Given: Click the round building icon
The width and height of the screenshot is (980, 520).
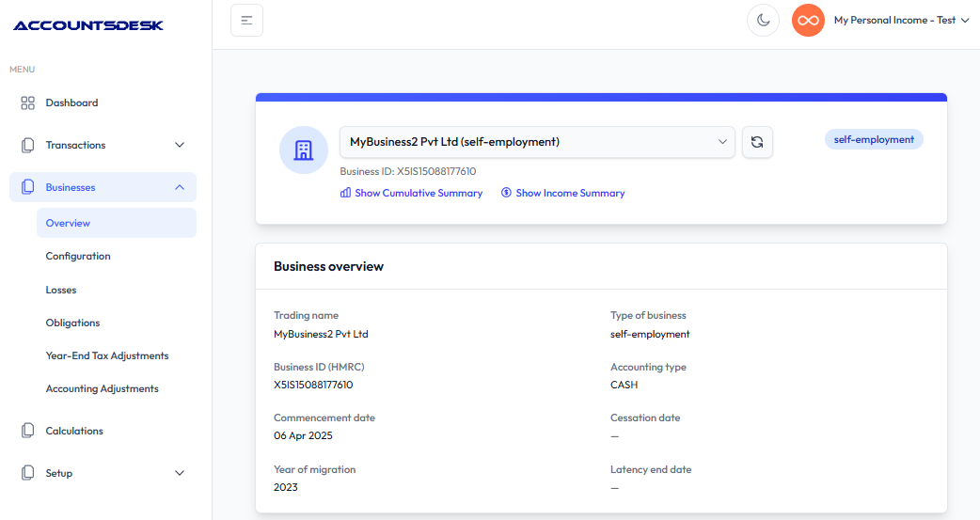Looking at the screenshot, I should 304,150.
